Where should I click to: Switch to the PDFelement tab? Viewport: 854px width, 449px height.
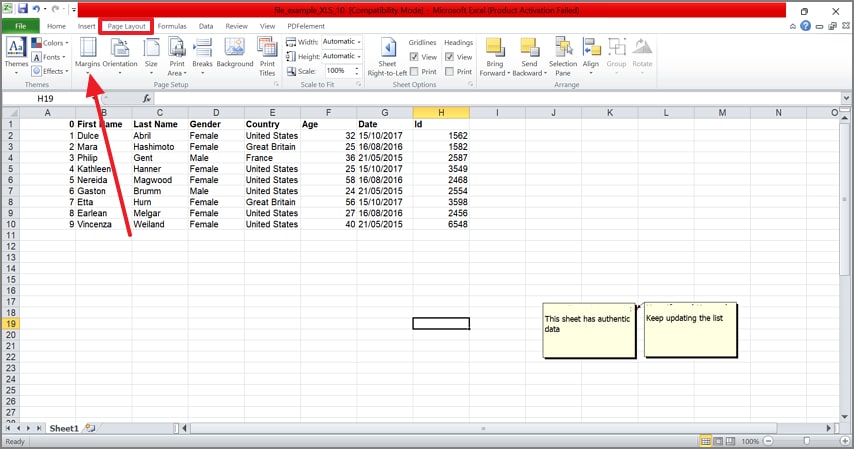point(306,26)
